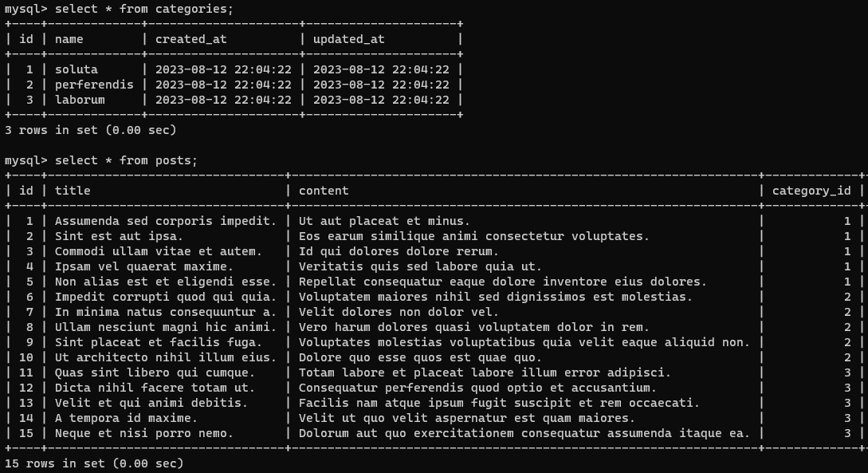Click the 'updated_at' column header

[349, 39]
